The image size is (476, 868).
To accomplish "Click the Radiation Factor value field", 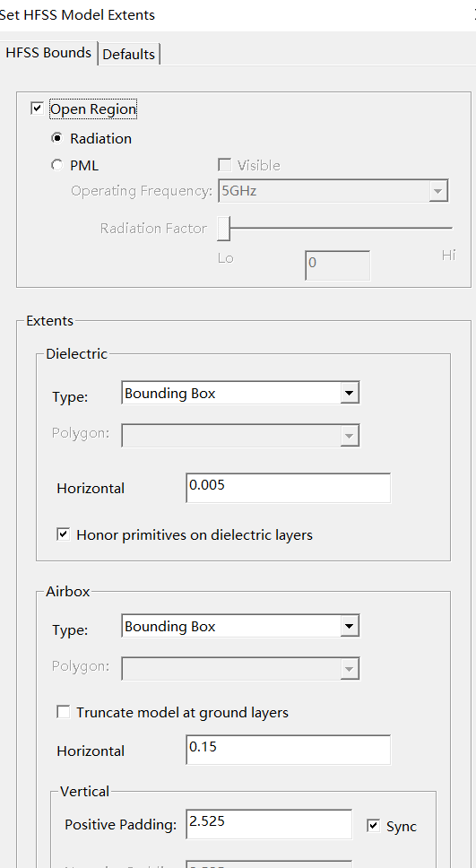I will pyautogui.click(x=338, y=265).
